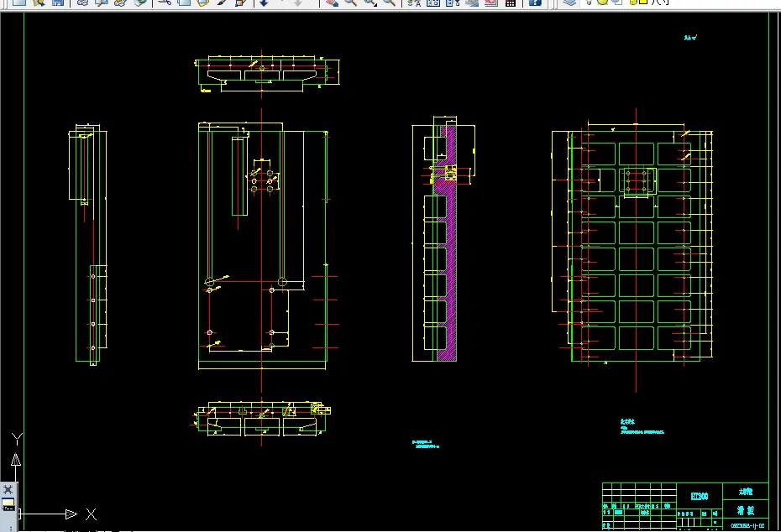Click the star icon in the floating toolbar
The height and width of the screenshot is (532, 781).
[8, 490]
